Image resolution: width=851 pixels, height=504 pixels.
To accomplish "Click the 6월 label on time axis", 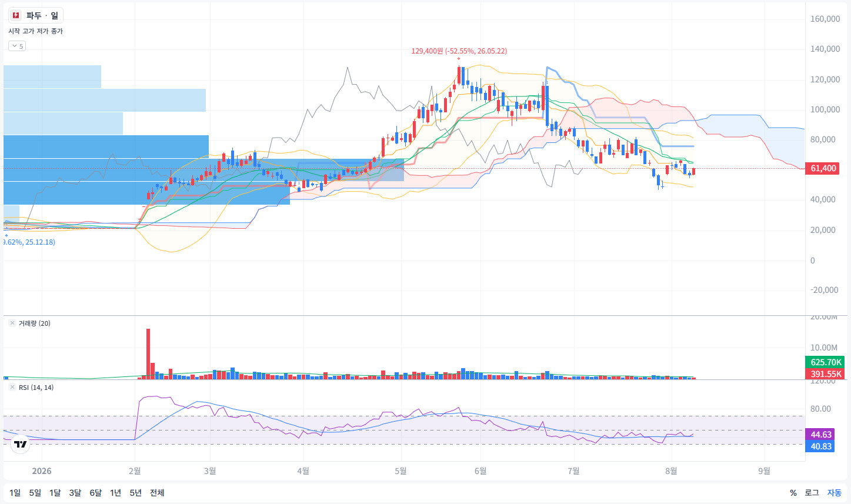I will (480, 471).
